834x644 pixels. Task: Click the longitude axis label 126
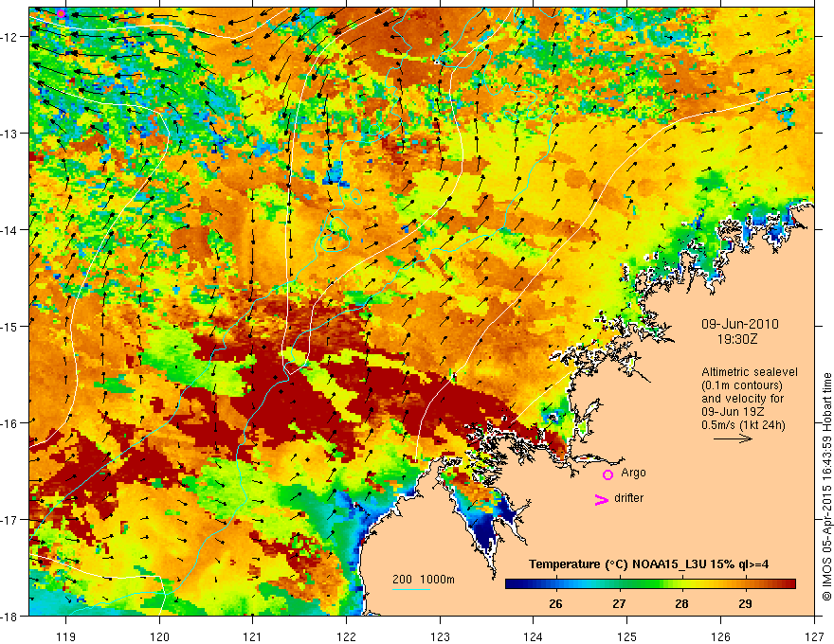(x=720, y=636)
